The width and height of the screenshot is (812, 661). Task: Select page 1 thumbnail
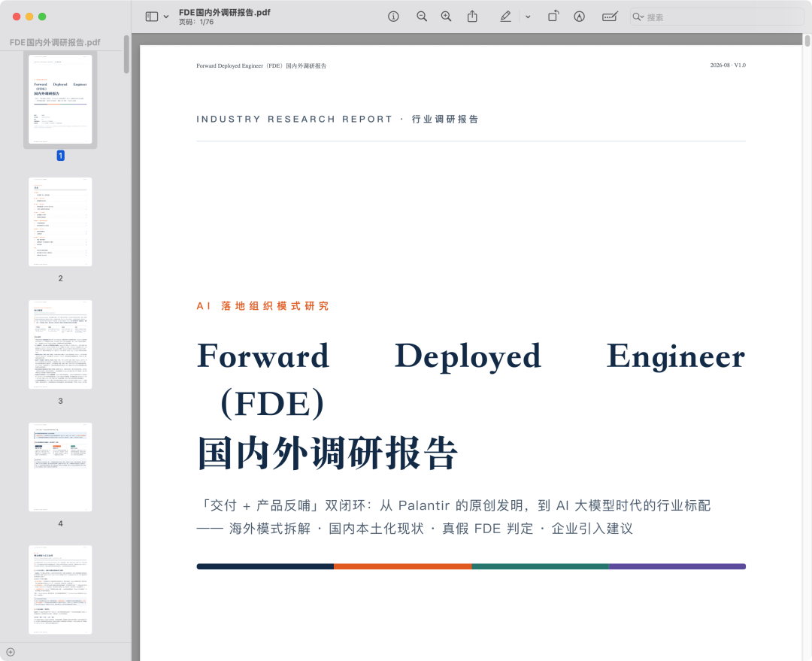tap(60, 99)
